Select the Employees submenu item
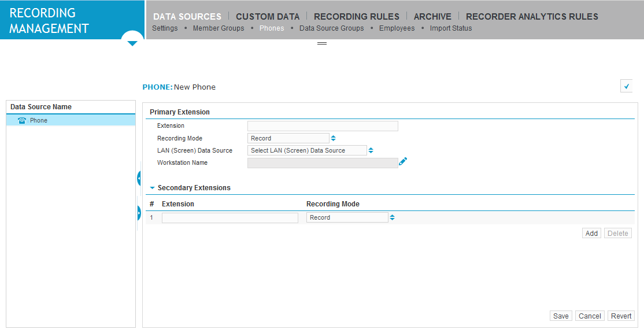This screenshot has width=644, height=333. tap(397, 28)
